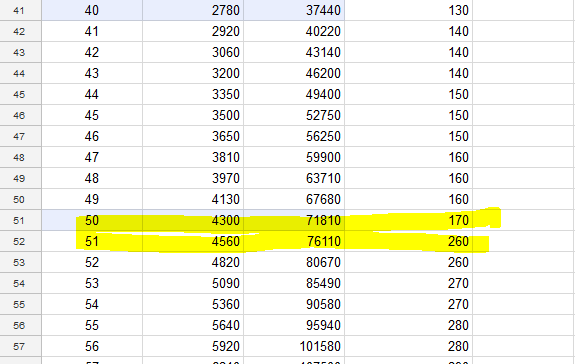Screen dimensions: 575x364
Task: Select row header 46
Action: [21, 115]
